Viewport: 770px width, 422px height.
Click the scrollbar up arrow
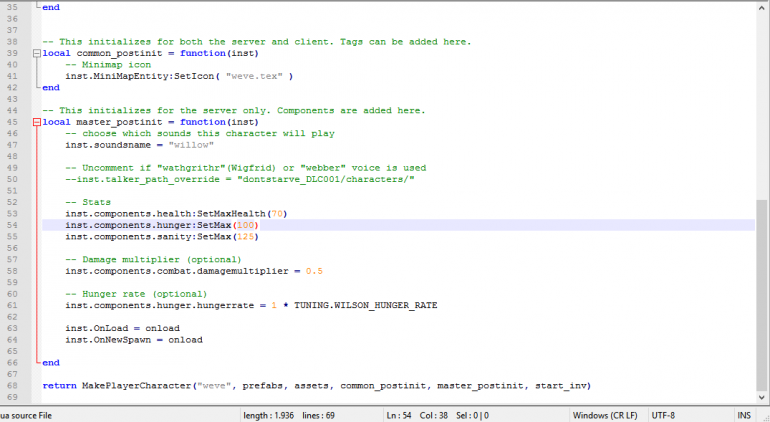(762, 5)
